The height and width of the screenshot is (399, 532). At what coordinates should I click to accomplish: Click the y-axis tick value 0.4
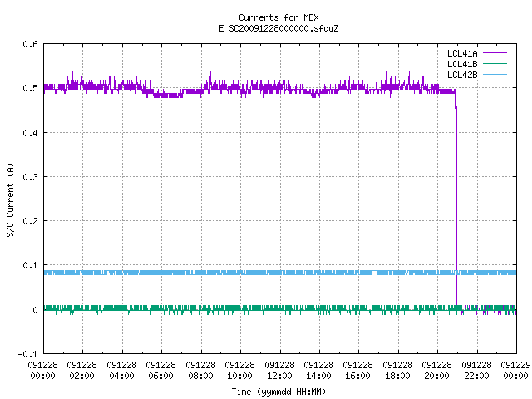31,133
